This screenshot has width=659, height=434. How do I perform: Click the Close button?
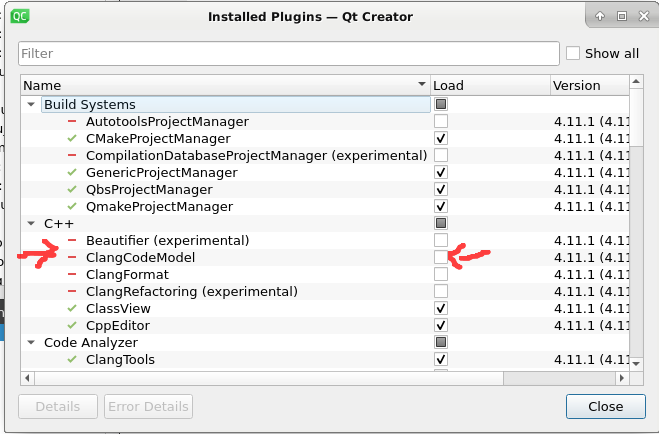(x=606, y=406)
